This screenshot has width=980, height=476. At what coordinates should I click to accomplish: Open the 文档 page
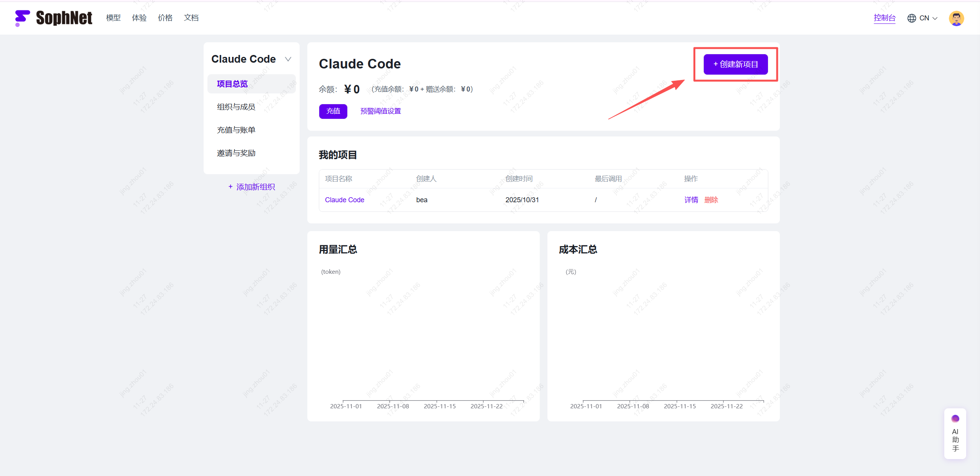(191, 18)
